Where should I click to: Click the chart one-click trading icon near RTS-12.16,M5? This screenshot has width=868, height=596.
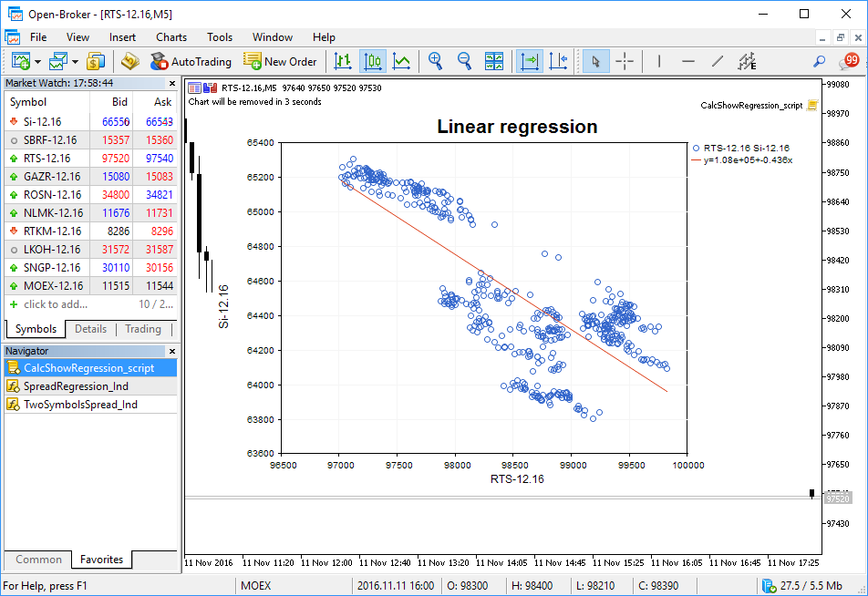pos(210,87)
